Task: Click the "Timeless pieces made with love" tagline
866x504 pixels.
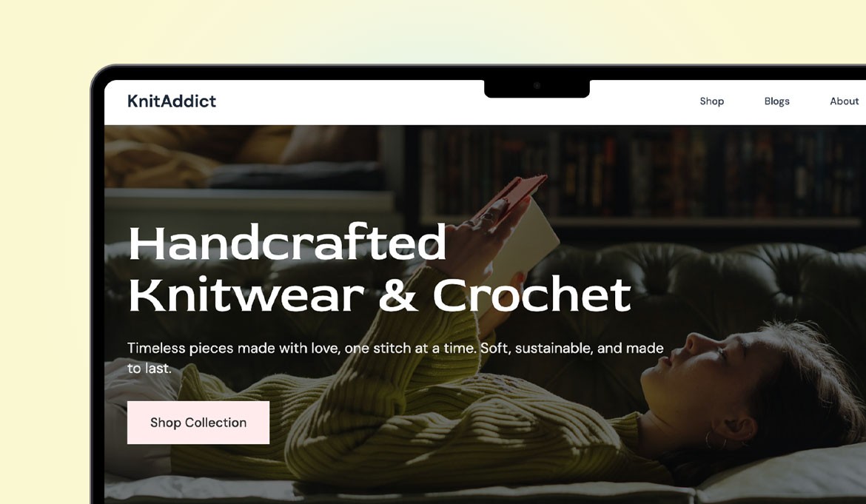Action: (x=395, y=358)
